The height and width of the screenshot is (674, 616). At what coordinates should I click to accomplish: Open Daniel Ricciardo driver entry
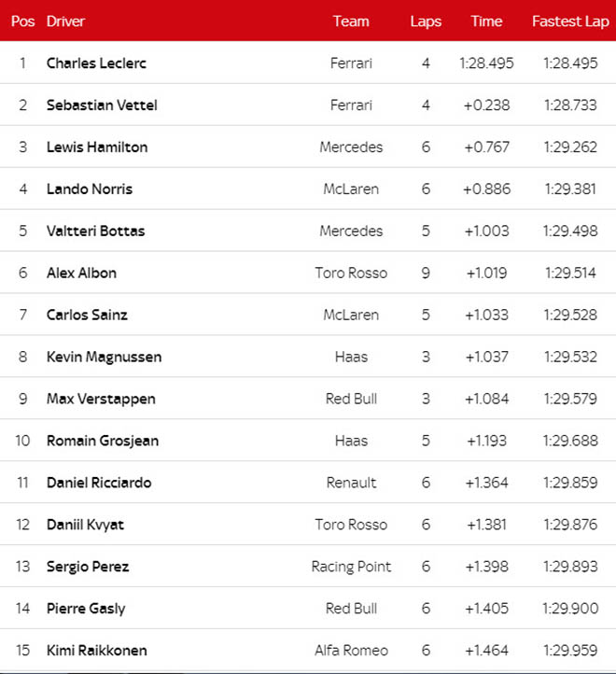[x=99, y=484]
